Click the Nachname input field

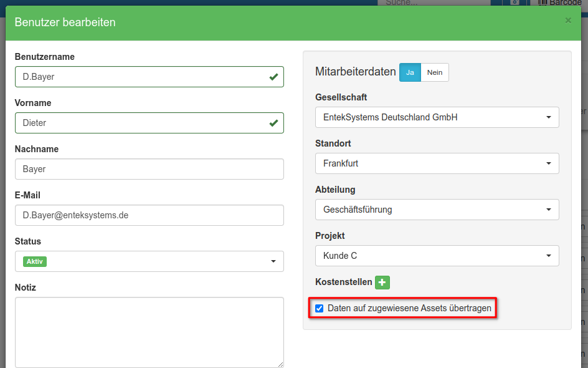pos(149,169)
